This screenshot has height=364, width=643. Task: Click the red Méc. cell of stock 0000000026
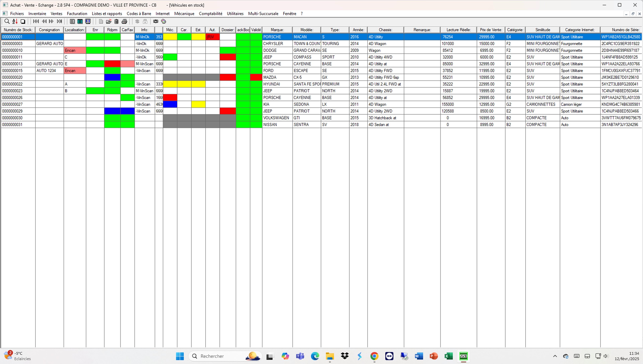(170, 98)
